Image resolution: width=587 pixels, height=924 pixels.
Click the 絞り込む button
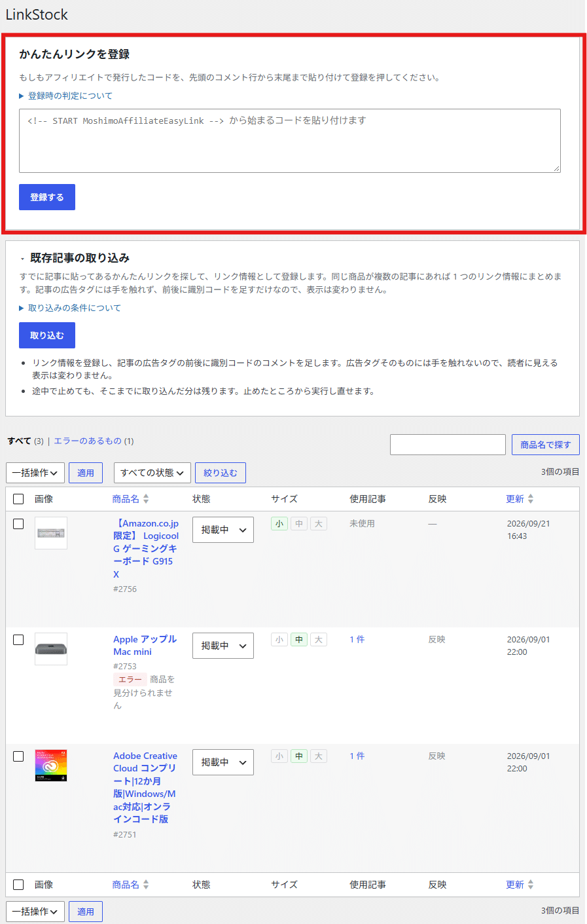[221, 473]
